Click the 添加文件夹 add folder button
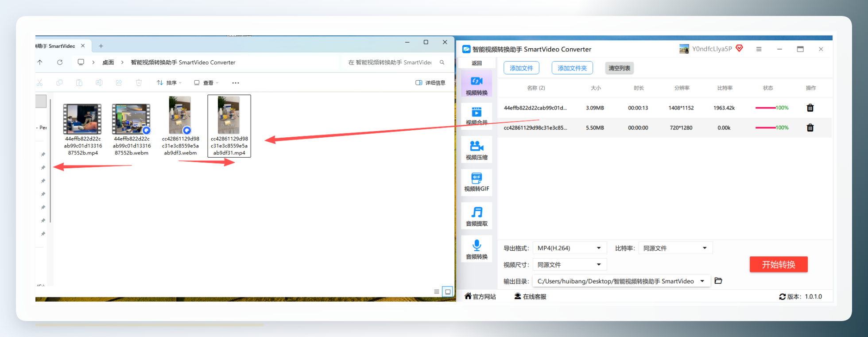This screenshot has width=868, height=337. 572,68
